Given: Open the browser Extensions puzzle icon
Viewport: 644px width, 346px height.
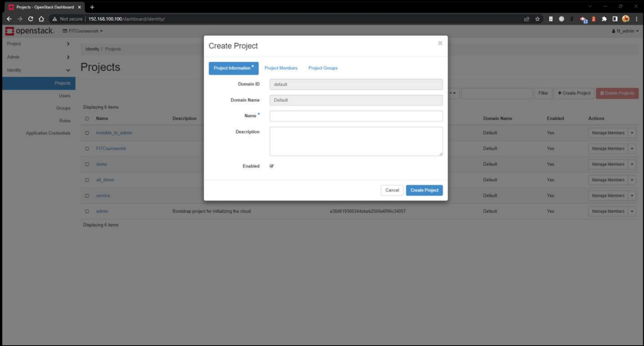Looking at the screenshot, I should click(604, 19).
